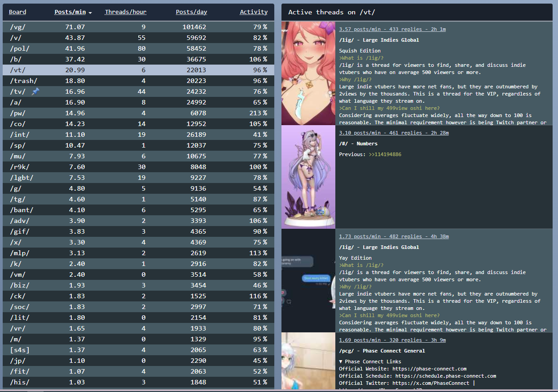Select the /pw/ board row
558x392 pixels.
[138, 113]
